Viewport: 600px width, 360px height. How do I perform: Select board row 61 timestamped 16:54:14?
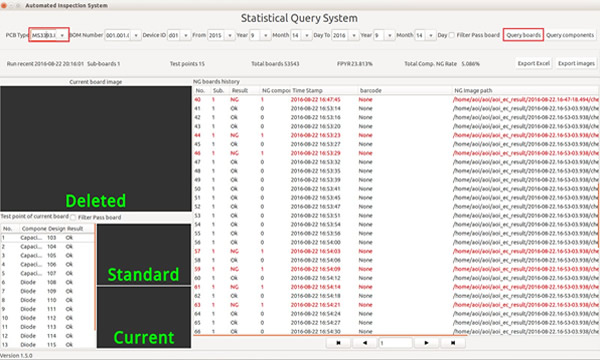(396, 287)
